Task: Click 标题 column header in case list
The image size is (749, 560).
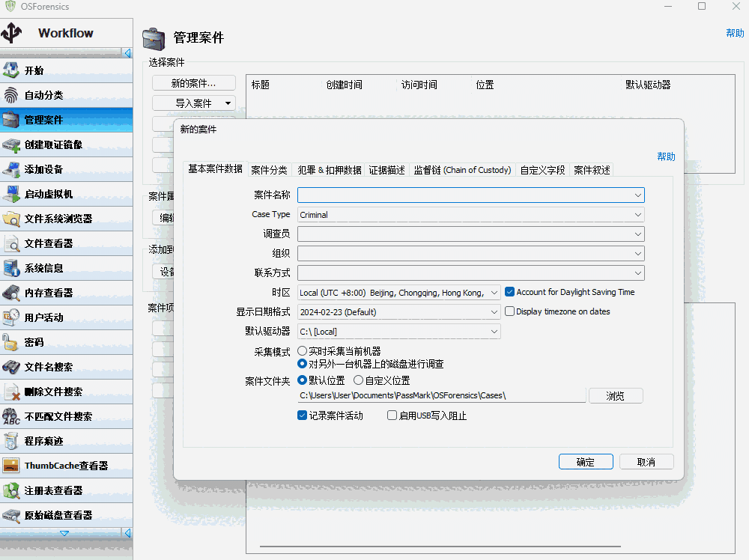Action: (x=261, y=85)
